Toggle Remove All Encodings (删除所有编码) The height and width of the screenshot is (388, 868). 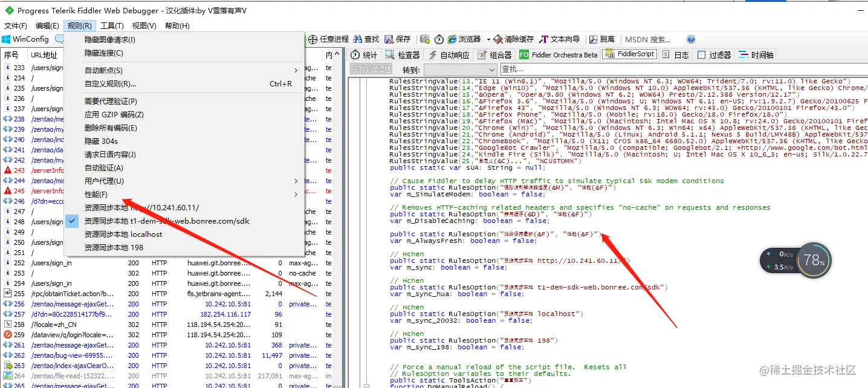click(184, 128)
